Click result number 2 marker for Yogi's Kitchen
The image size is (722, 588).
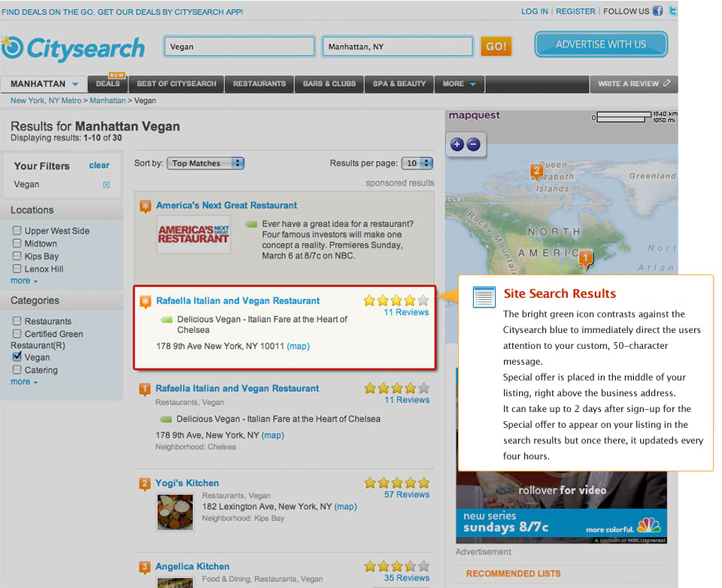point(144,484)
